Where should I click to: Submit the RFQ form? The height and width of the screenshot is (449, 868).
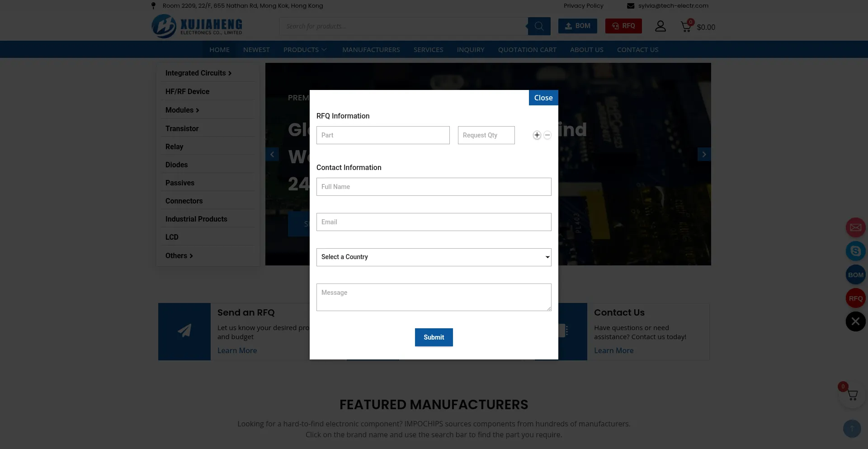coord(434,337)
